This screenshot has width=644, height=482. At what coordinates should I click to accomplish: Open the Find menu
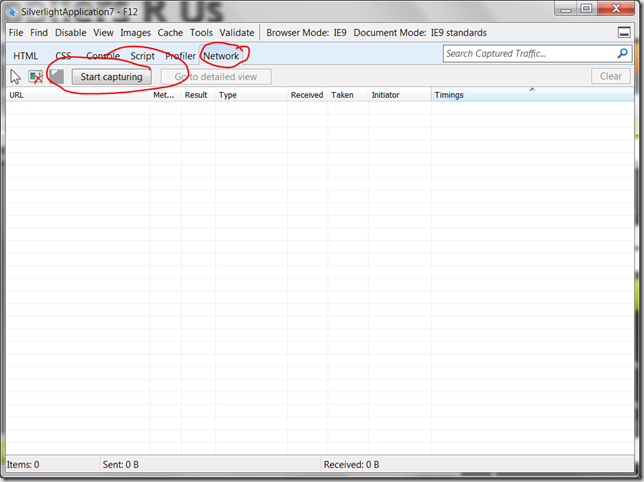39,32
